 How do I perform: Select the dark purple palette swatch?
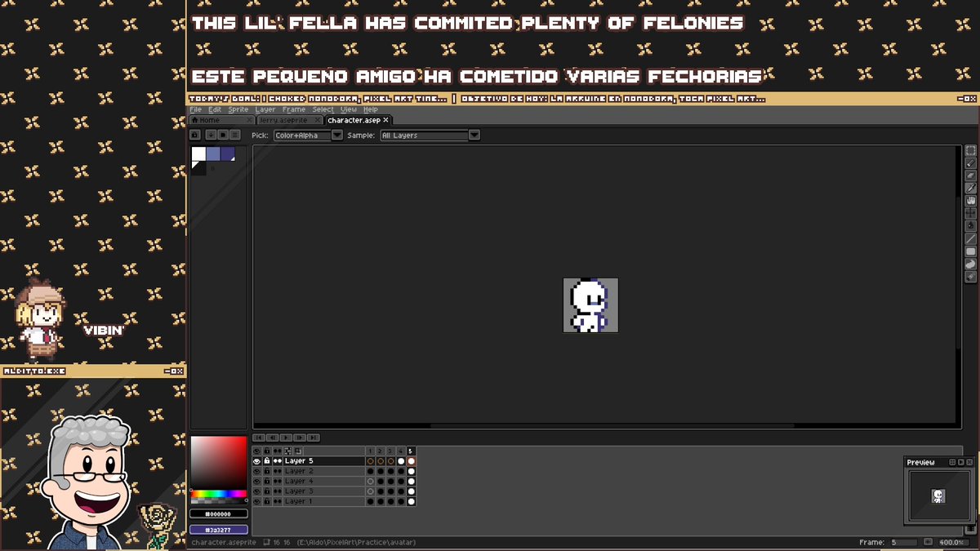(x=228, y=153)
